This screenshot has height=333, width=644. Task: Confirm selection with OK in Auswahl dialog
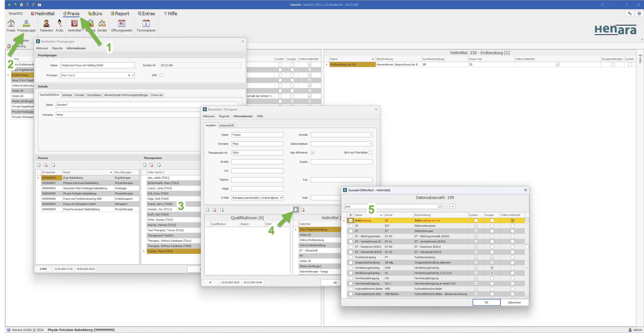(x=486, y=302)
